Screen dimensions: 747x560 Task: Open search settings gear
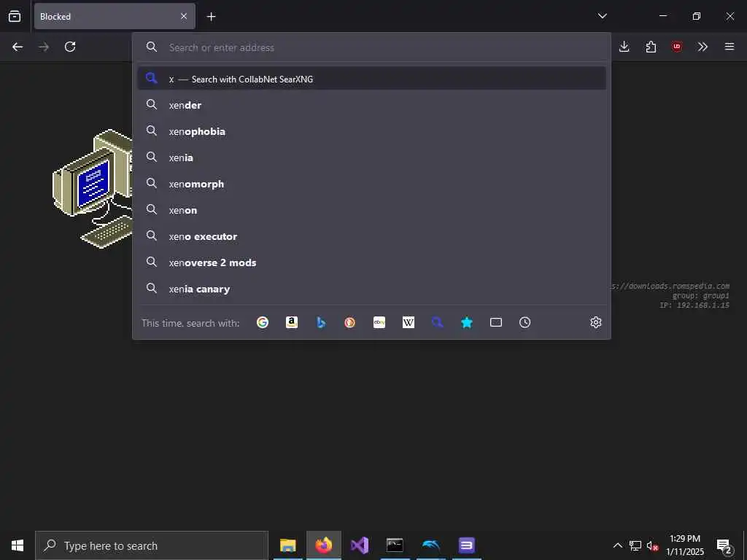[595, 322]
